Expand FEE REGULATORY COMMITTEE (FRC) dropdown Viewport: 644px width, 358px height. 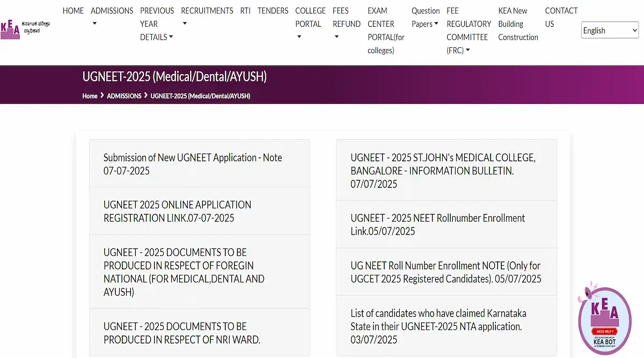pos(469,31)
